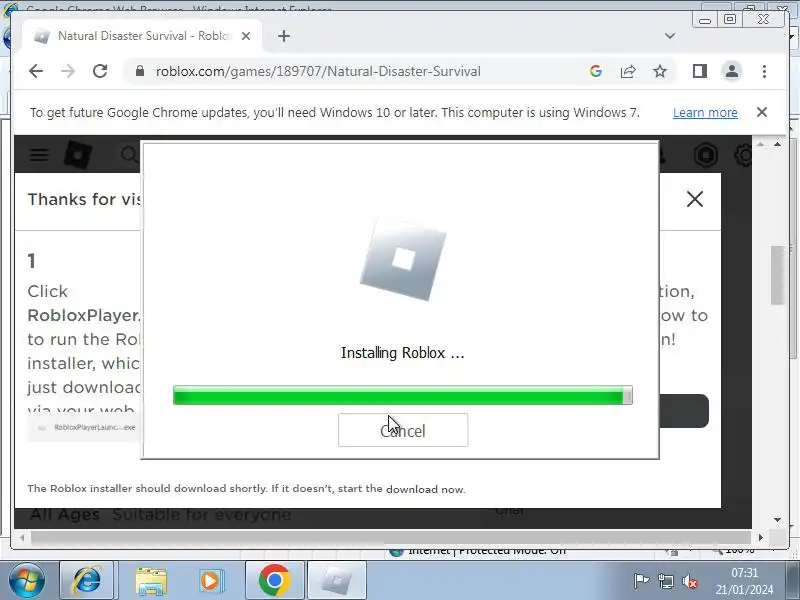Switch to Chrome in the taskbar

point(274,580)
